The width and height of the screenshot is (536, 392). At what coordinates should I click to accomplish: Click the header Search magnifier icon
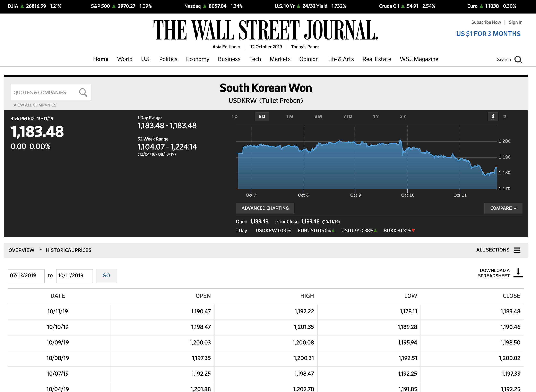(518, 60)
